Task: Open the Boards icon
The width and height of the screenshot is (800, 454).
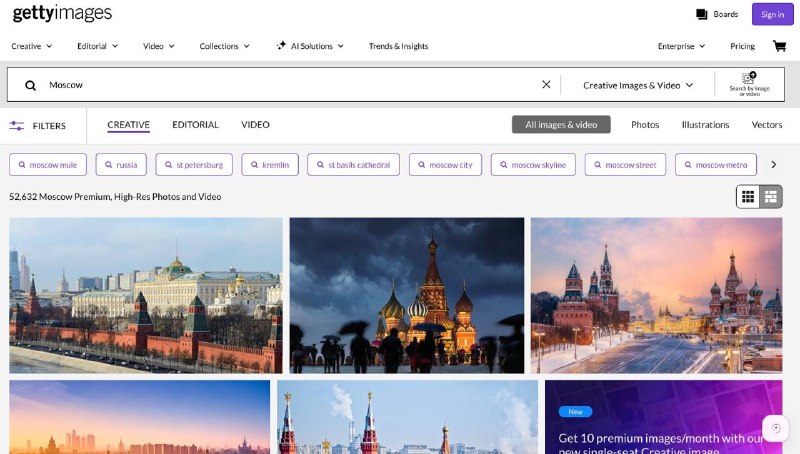Action: coord(702,14)
